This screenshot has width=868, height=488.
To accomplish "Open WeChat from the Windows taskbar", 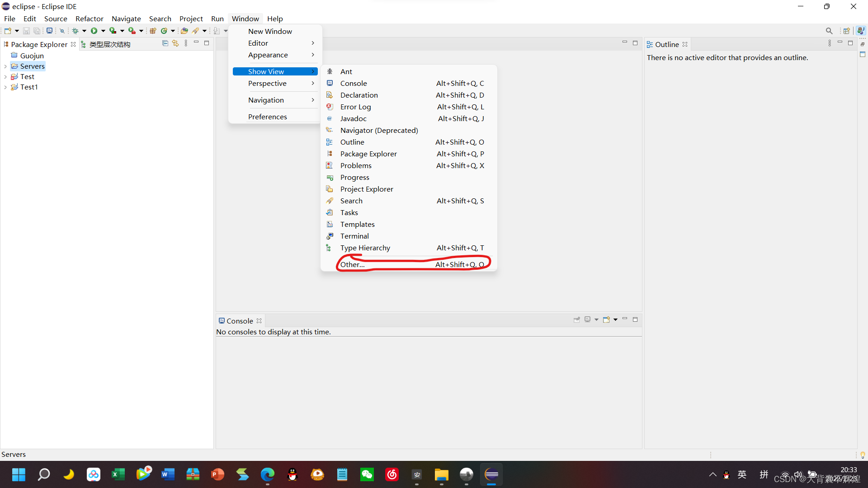I will click(367, 474).
